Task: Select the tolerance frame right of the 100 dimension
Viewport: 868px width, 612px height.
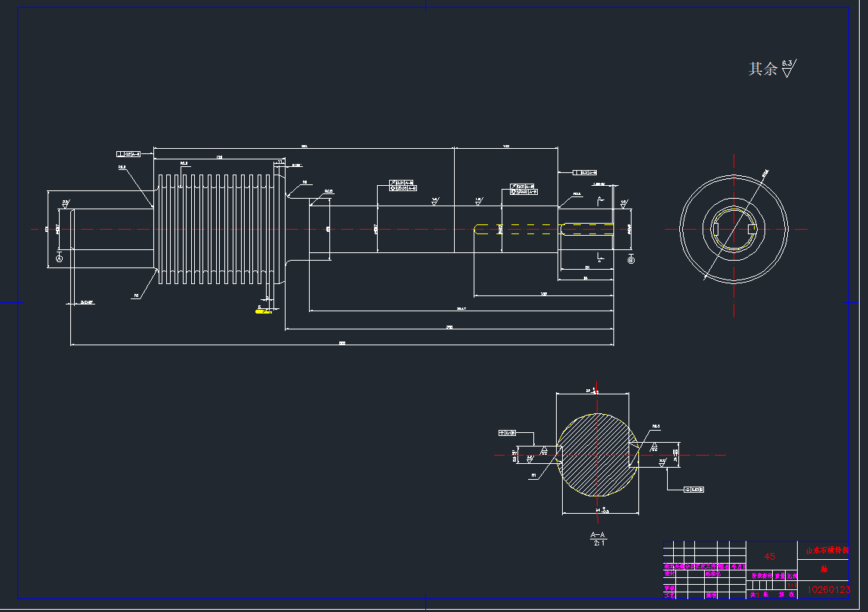Action: pos(585,172)
